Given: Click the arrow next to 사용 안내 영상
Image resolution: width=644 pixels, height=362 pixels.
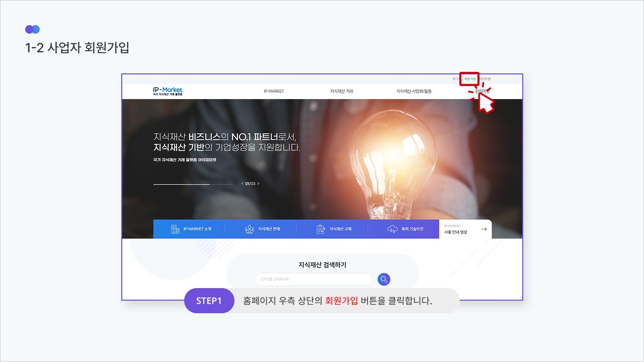Looking at the screenshot, I should [484, 229].
